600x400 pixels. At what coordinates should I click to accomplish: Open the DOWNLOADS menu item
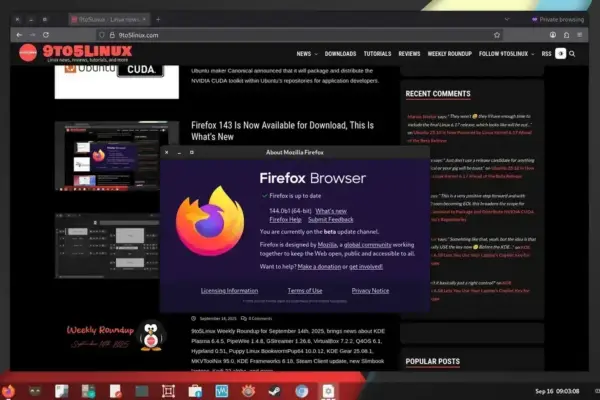[x=341, y=54]
